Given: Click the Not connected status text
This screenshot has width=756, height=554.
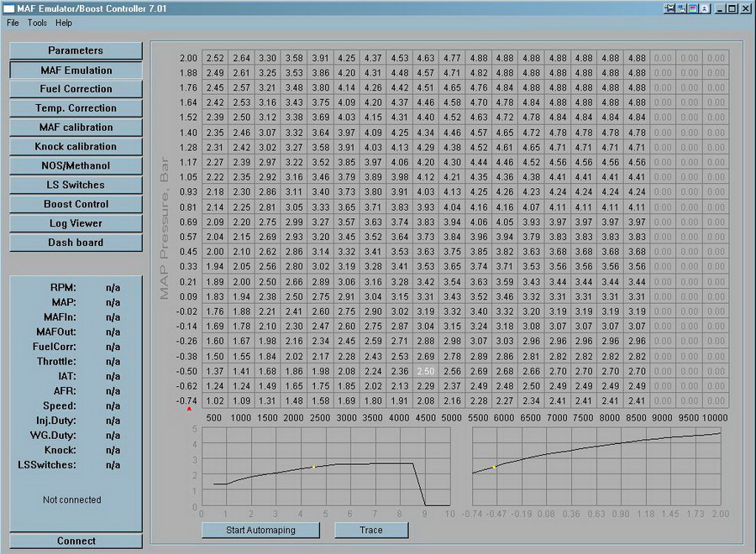Looking at the screenshot, I should pos(72,500).
